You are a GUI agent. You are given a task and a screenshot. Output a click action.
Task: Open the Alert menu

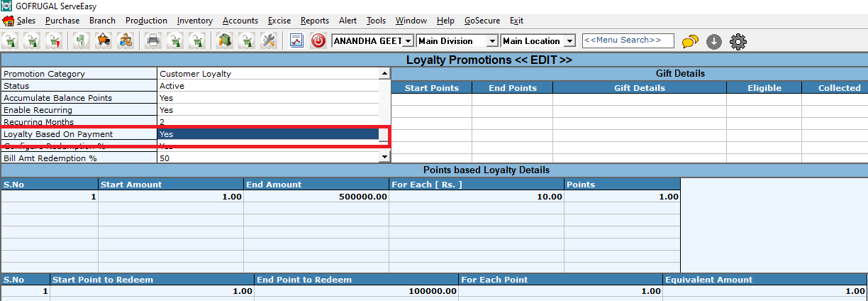coord(348,21)
